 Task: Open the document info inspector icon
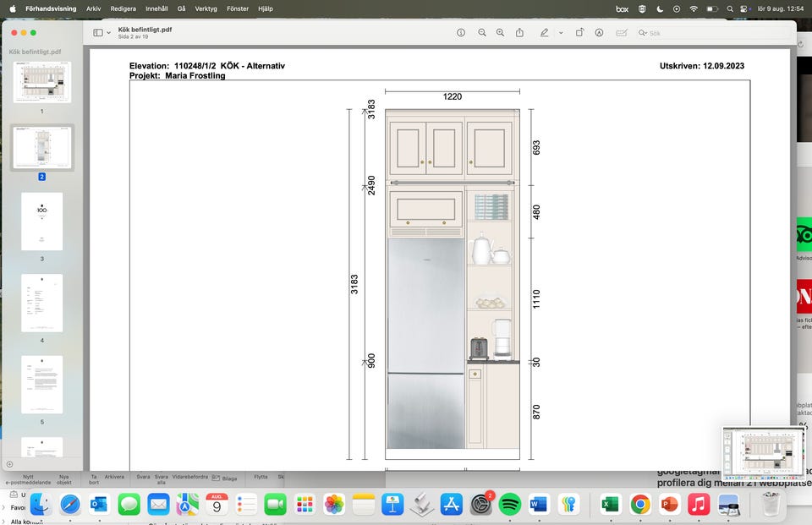(461, 32)
